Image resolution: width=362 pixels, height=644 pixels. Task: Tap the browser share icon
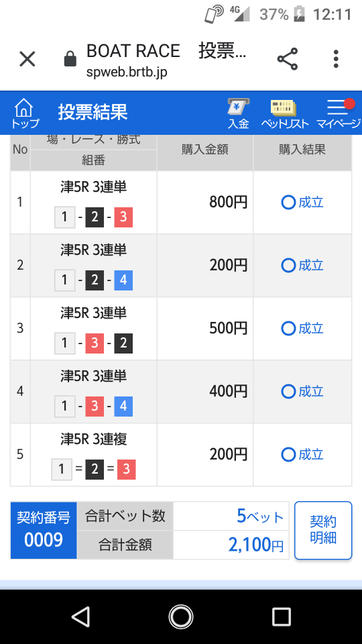[x=288, y=59]
